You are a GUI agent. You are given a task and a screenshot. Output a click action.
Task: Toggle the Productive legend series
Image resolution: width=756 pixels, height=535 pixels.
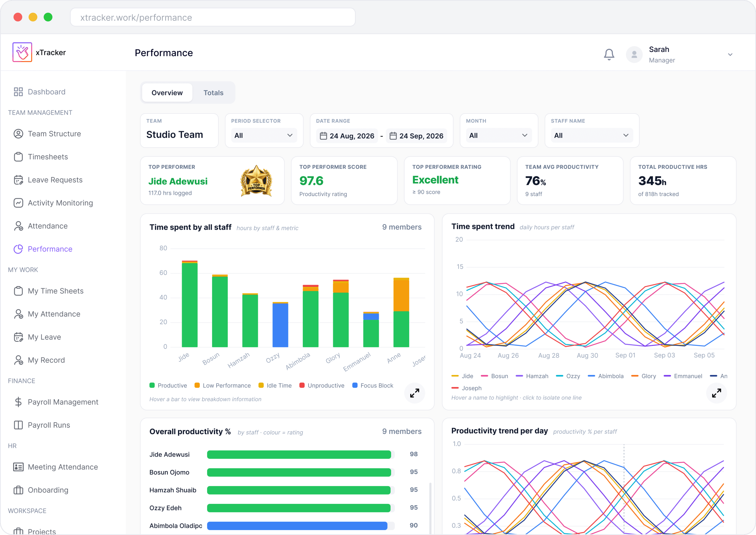click(x=168, y=385)
